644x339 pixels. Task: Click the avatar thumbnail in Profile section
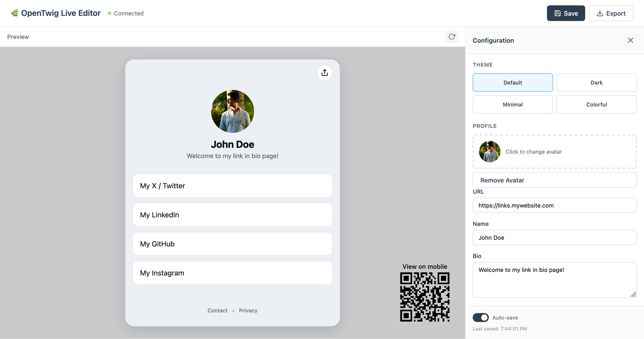(489, 152)
